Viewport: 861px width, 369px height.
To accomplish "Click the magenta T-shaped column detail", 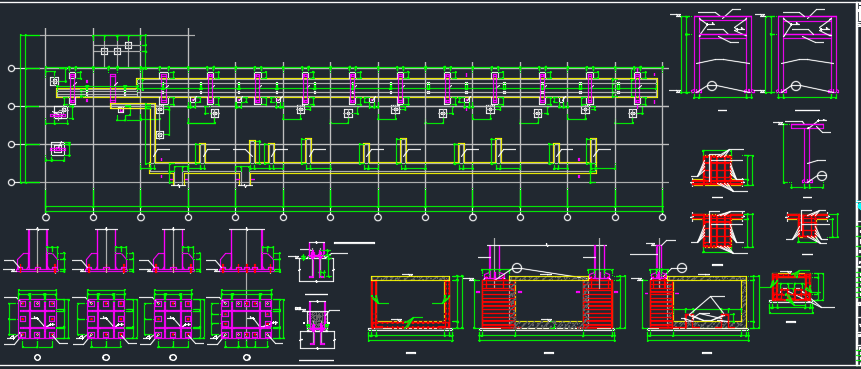I will point(807,154).
